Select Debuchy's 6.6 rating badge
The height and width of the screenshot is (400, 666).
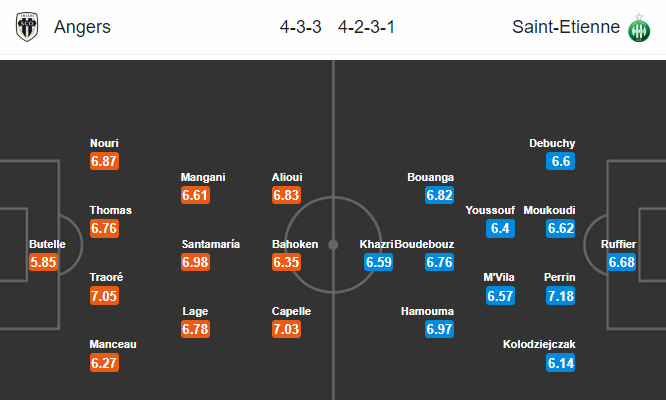click(x=561, y=161)
